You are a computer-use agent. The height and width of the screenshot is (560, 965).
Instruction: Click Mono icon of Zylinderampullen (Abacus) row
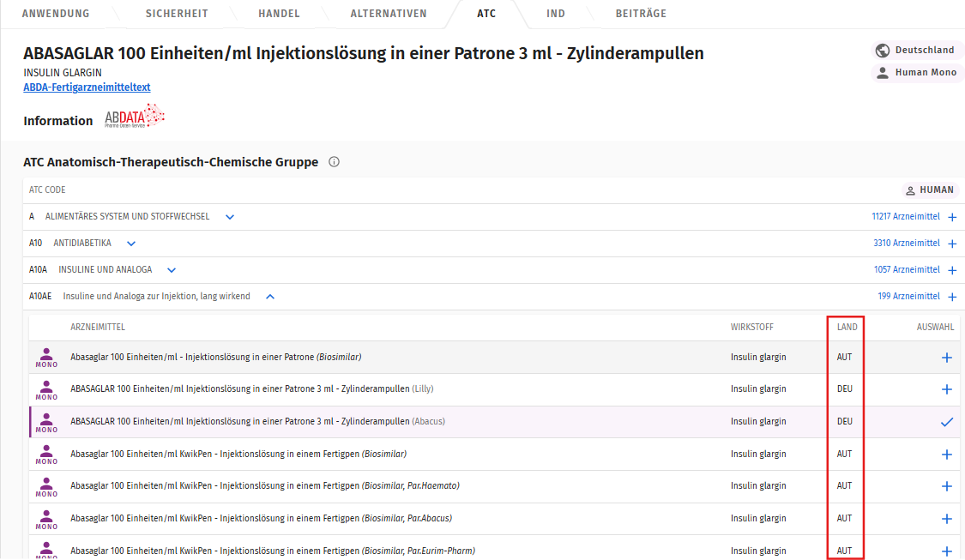point(46,423)
